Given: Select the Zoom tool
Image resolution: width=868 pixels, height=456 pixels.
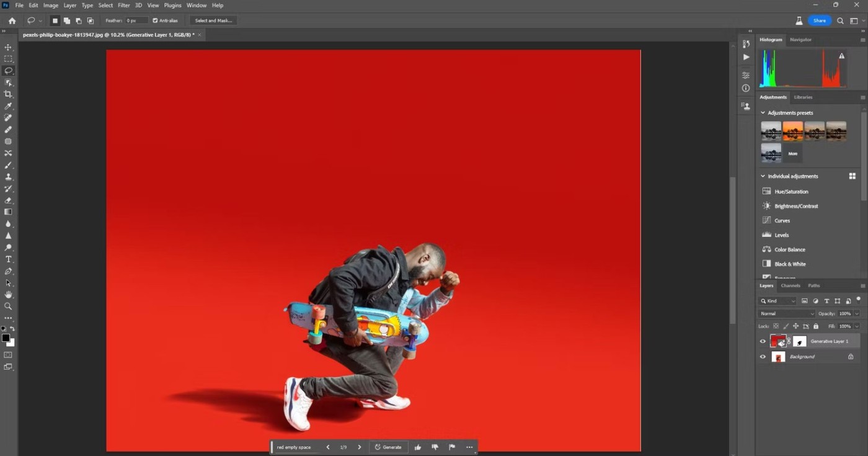Looking at the screenshot, I should [x=8, y=306].
